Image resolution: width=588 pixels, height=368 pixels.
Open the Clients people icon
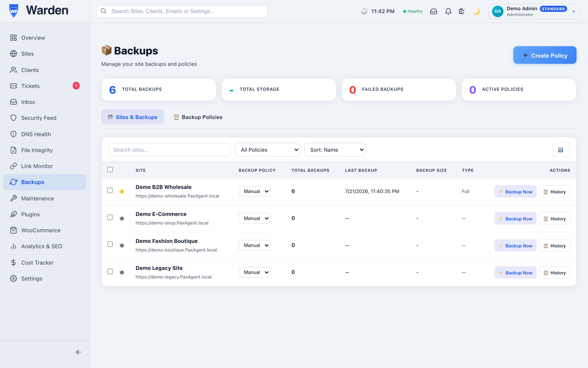click(13, 70)
